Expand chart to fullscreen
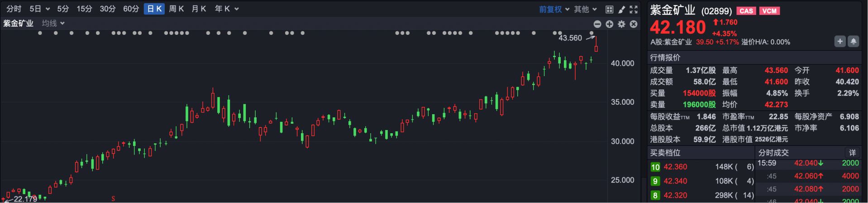 click(x=634, y=9)
